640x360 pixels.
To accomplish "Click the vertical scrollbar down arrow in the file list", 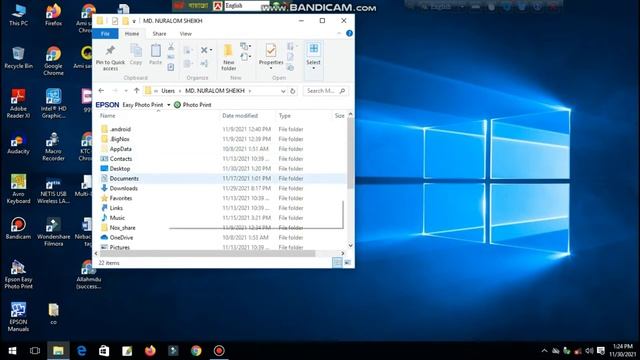I will 350,245.
